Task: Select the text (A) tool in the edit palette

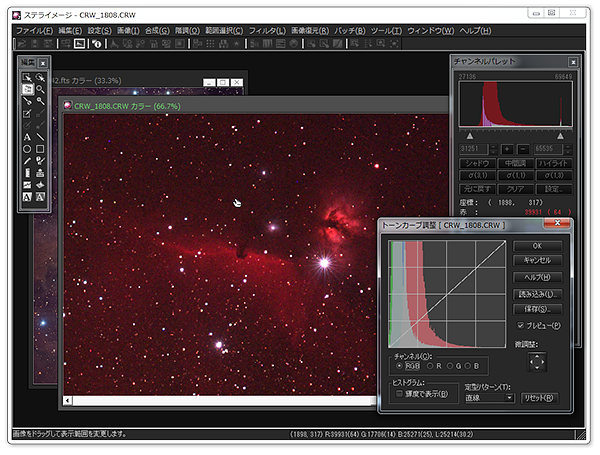Action: [x=27, y=137]
